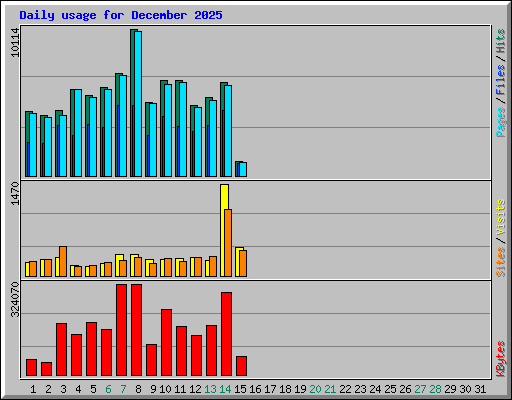Image resolution: width=512 pixels, height=400 pixels.
Task: Click day label 6 on the x-axis
Action: point(108,389)
